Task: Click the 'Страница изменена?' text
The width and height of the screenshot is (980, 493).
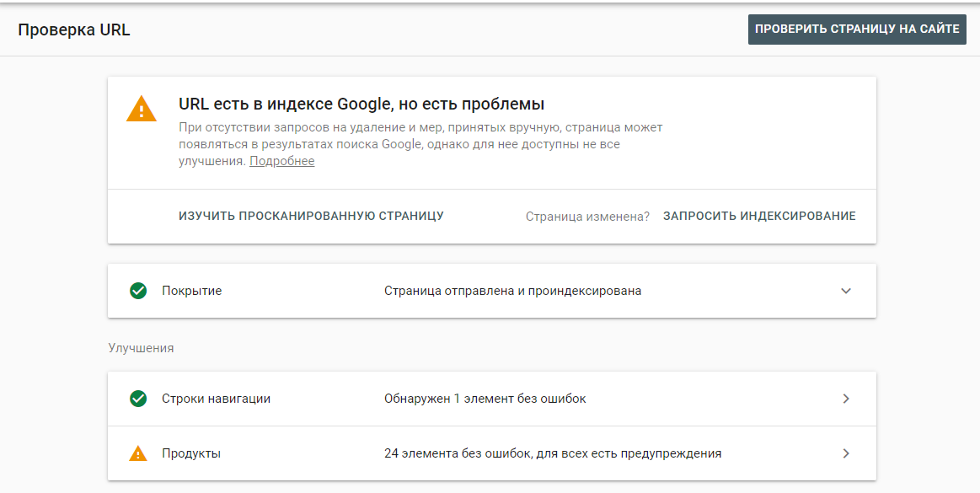Action: [587, 217]
